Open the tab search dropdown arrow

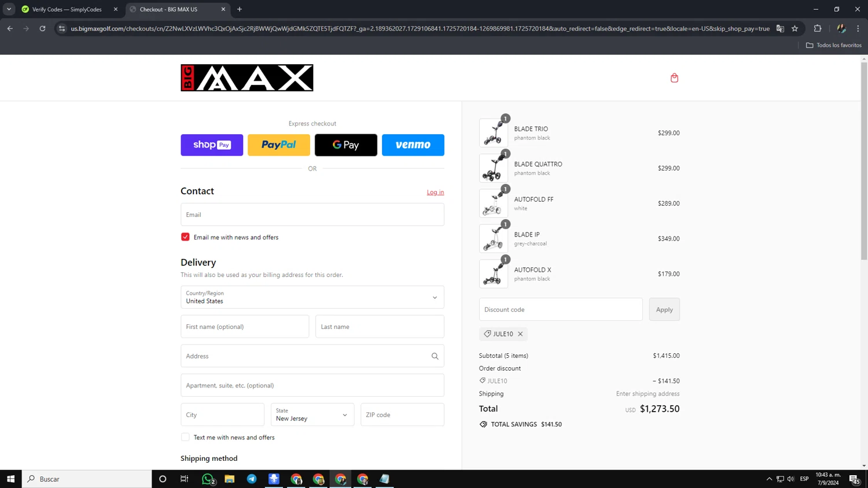pyautogui.click(x=9, y=9)
